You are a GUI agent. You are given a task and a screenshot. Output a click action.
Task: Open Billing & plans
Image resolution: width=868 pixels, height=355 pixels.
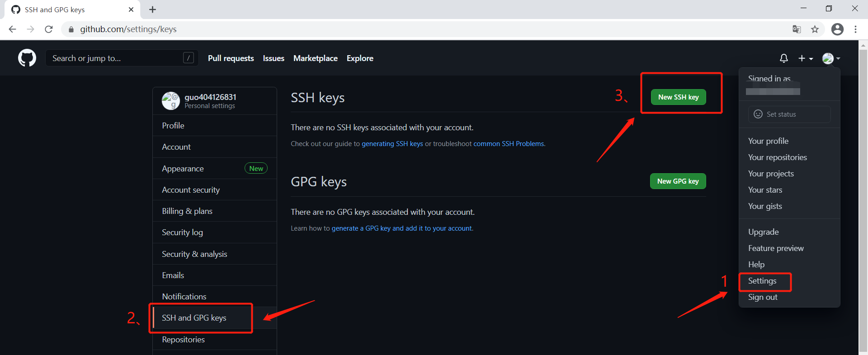point(215,211)
